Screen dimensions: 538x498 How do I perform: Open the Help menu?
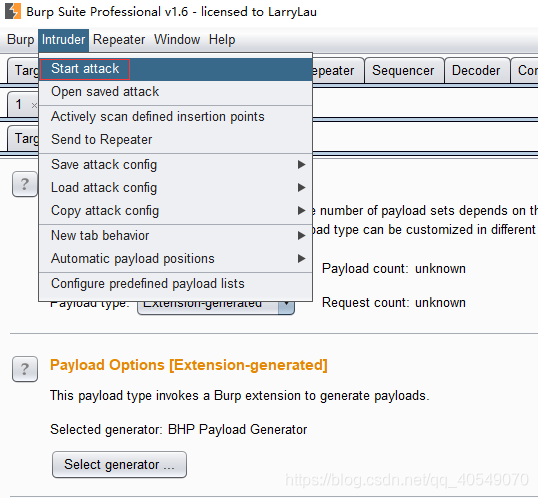(222, 40)
